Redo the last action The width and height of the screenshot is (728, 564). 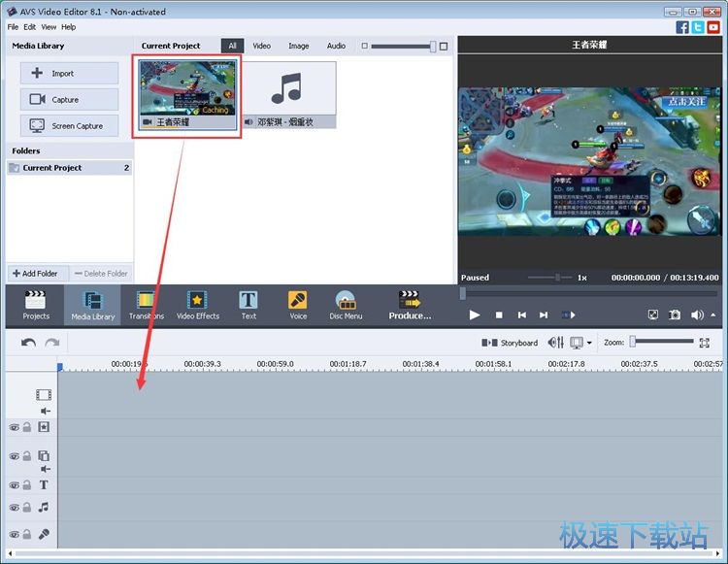52,343
